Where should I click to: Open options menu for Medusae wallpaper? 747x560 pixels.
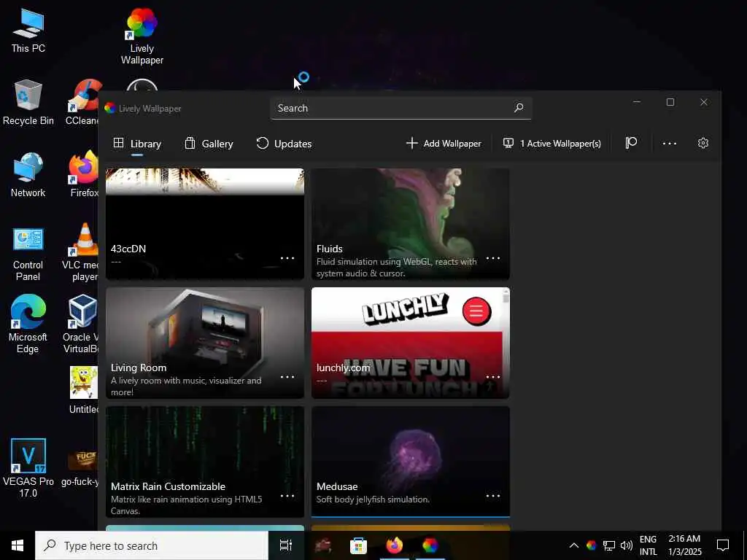click(x=493, y=496)
